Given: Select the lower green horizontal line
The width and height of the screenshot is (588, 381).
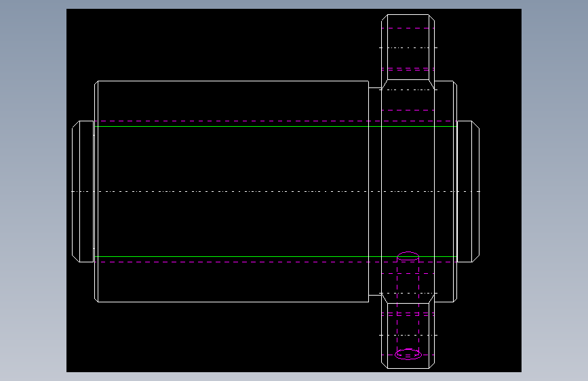Looking at the screenshot, I should coord(275,257).
